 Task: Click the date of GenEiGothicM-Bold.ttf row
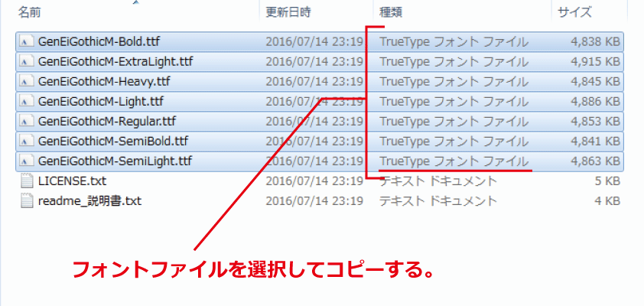click(x=314, y=41)
